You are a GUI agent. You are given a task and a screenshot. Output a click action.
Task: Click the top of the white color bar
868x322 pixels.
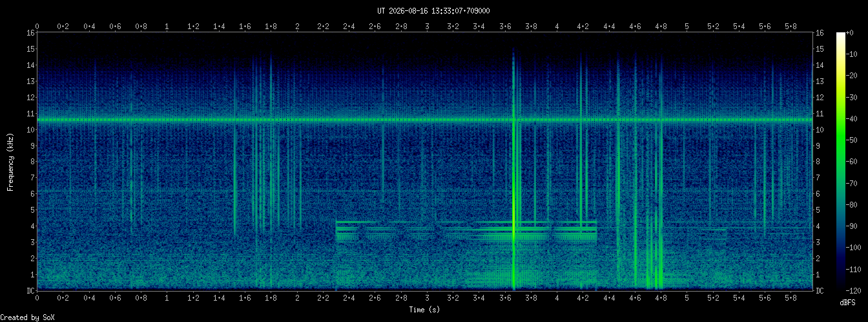pos(840,34)
